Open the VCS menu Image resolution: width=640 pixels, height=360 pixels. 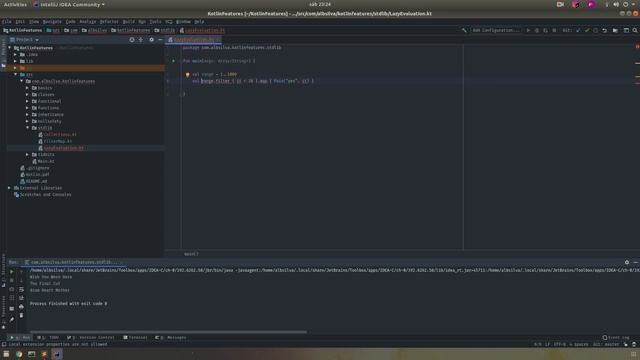[x=169, y=22]
